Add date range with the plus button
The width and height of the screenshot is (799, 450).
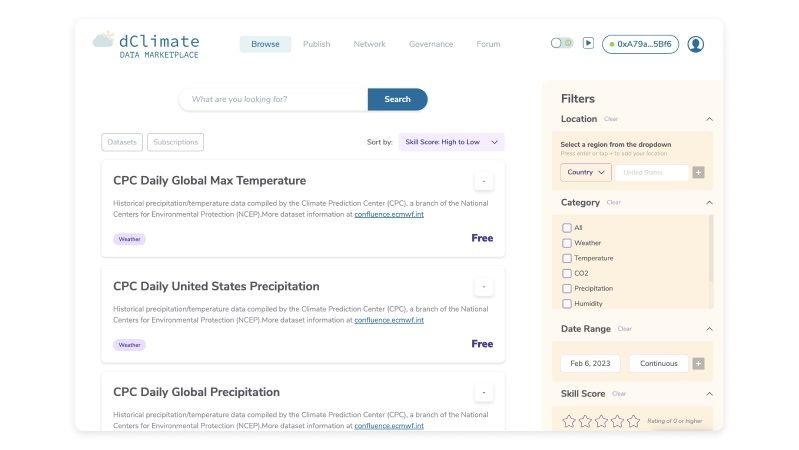point(698,363)
